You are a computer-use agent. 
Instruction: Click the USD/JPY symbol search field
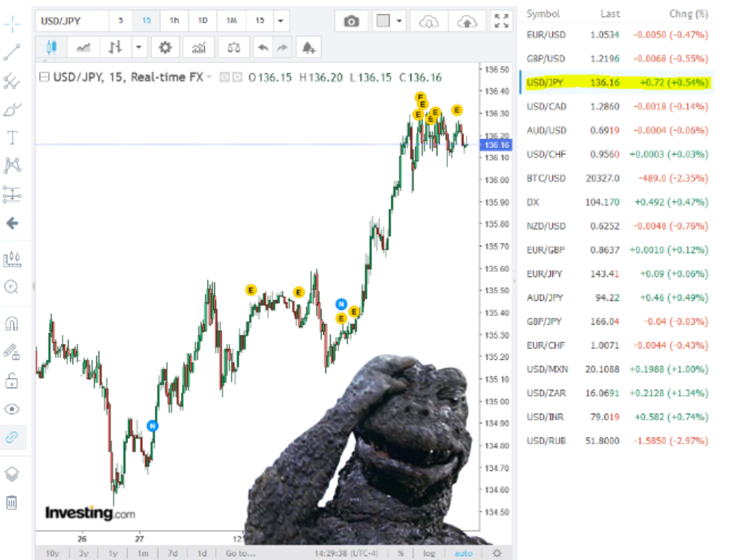72,21
